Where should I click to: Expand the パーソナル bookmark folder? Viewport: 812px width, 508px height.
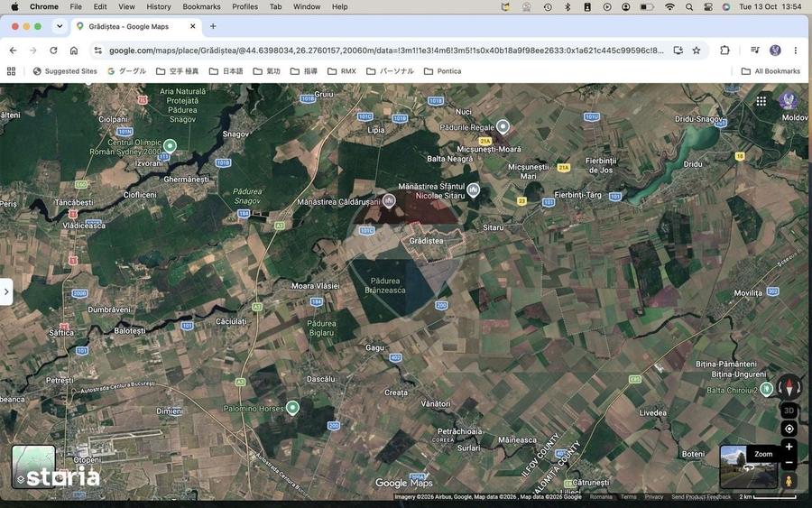coord(390,71)
